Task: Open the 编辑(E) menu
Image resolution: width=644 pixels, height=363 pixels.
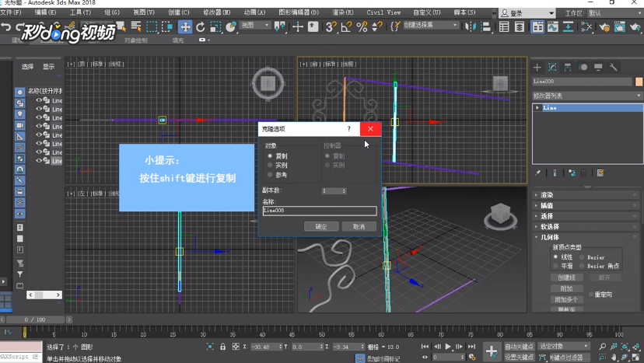Action: pyautogui.click(x=45, y=12)
